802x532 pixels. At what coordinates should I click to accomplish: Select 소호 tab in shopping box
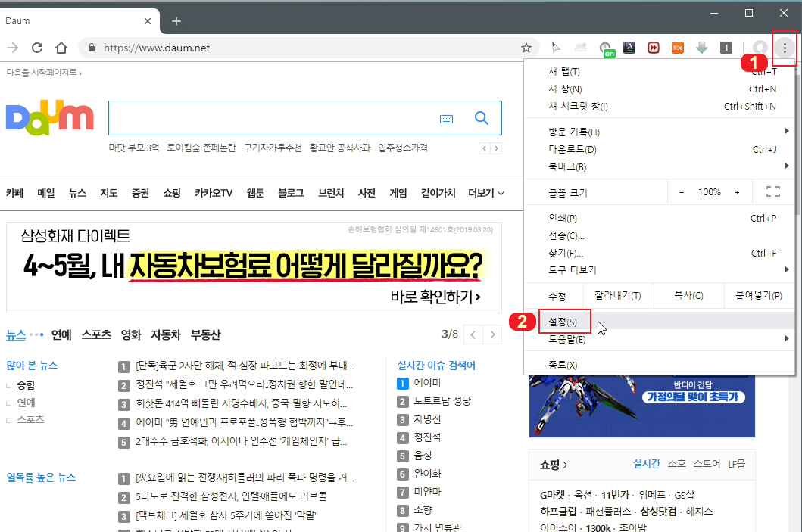click(677, 464)
